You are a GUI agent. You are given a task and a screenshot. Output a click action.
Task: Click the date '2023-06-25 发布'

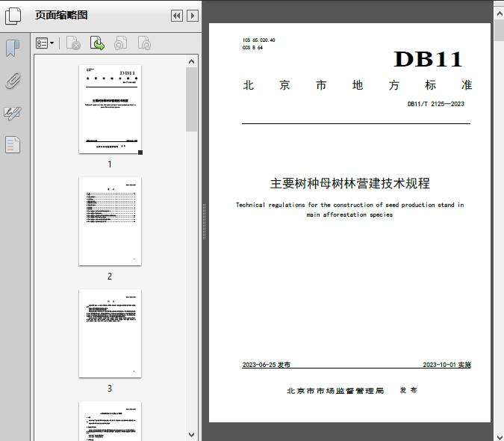(x=266, y=365)
